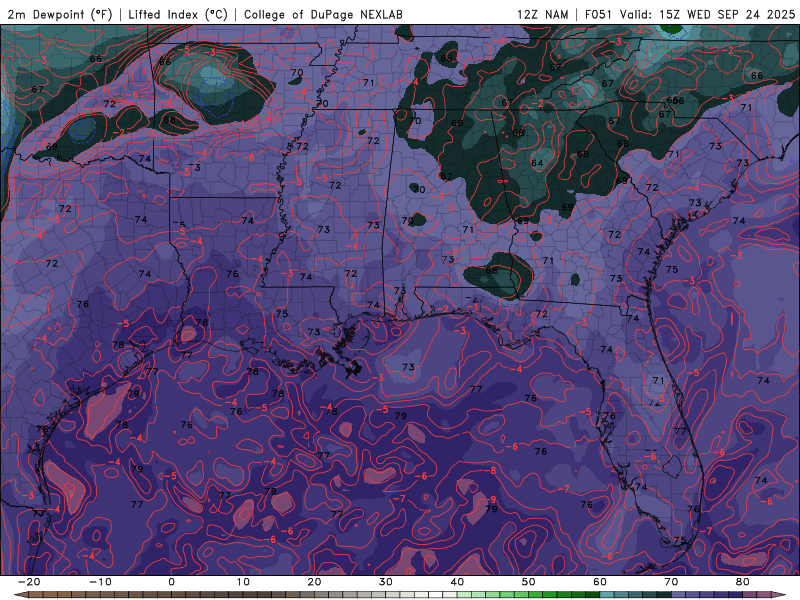Click the 40 label on the color scale
Screen dimensions: 800x600
click(457, 582)
